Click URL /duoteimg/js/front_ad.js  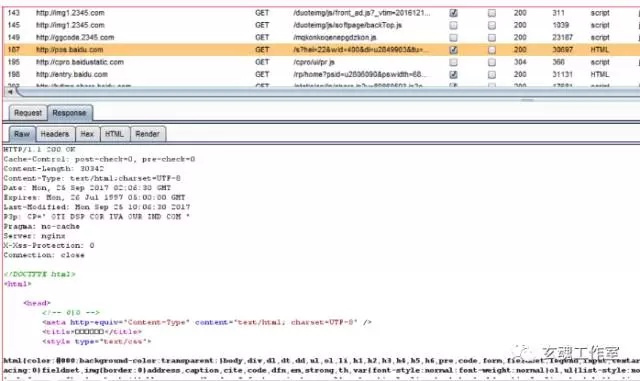coord(362,13)
